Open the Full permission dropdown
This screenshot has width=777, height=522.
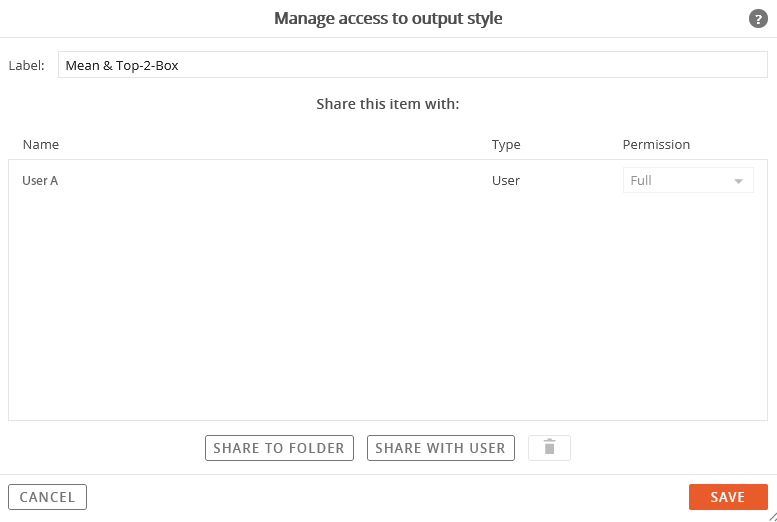tap(688, 180)
